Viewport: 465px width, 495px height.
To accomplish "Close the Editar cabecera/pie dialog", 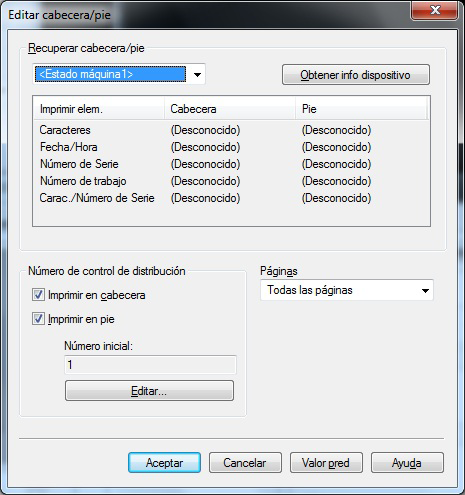I will (435, 10).
